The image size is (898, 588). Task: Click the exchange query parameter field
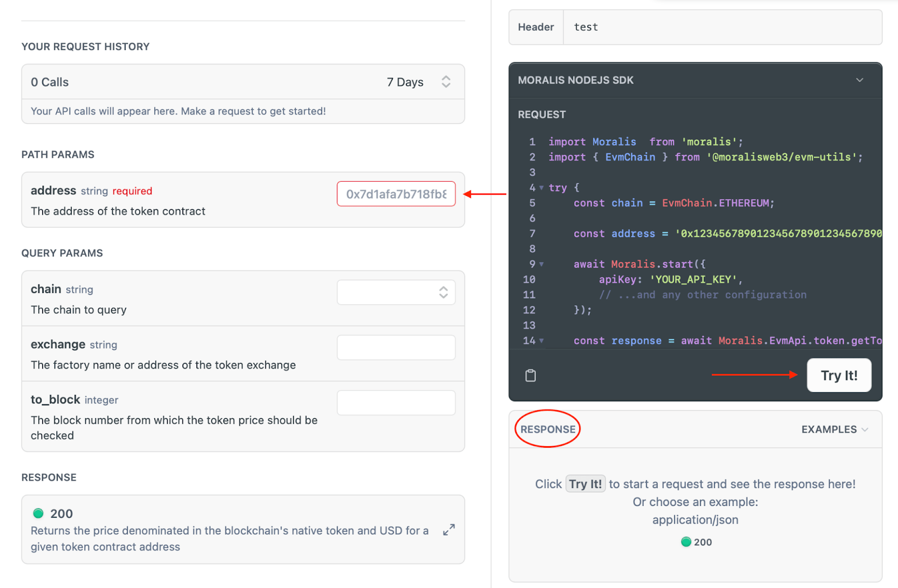click(x=396, y=347)
